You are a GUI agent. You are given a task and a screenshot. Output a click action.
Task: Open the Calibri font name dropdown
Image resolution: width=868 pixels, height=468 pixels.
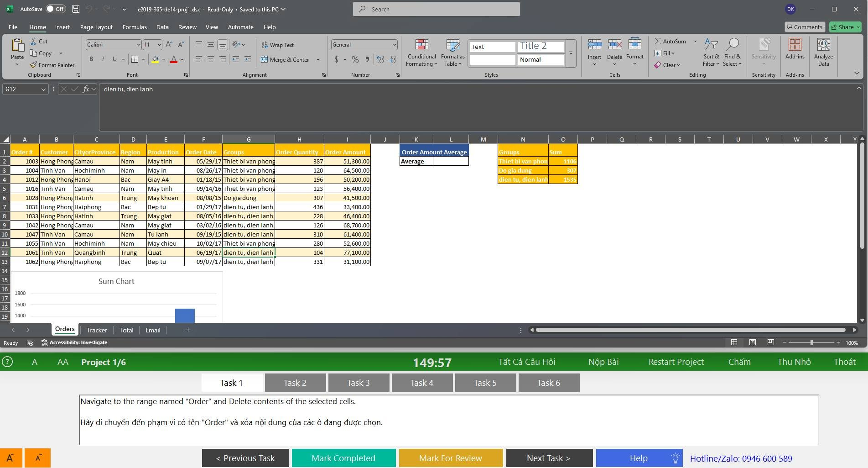(x=139, y=45)
